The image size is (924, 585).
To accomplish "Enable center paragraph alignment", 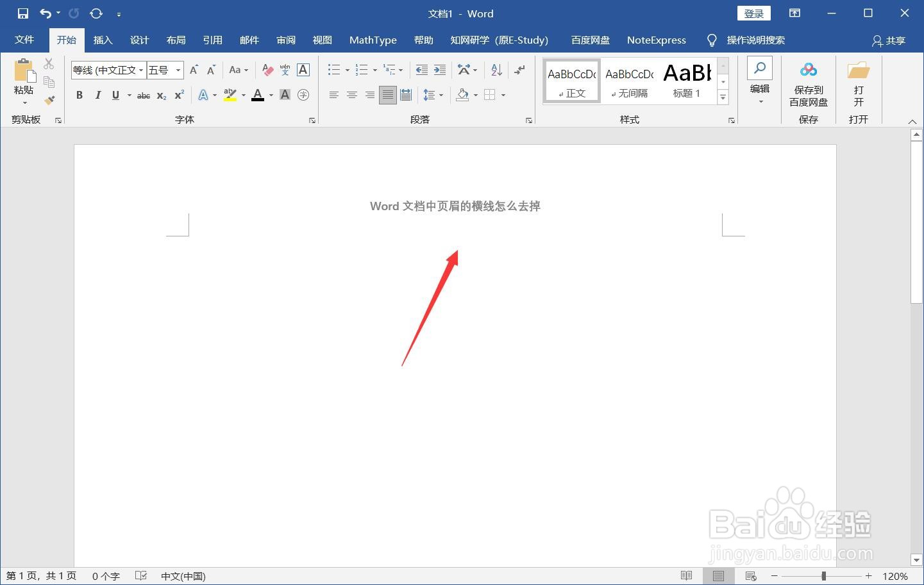I will 351,95.
